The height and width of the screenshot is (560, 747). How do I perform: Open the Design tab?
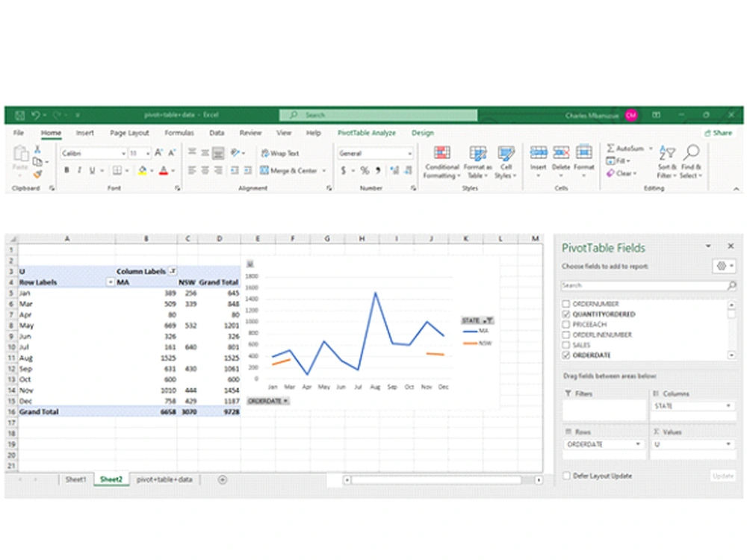click(423, 133)
